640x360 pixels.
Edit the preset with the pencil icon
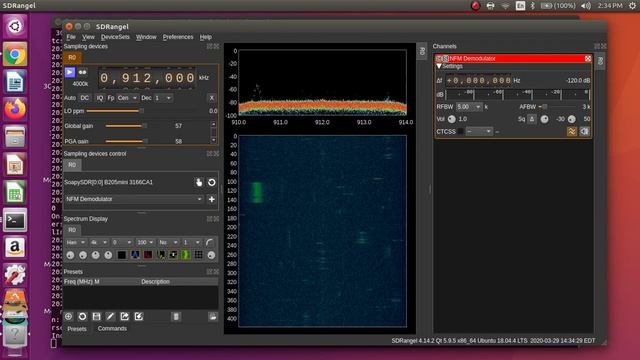click(111, 316)
